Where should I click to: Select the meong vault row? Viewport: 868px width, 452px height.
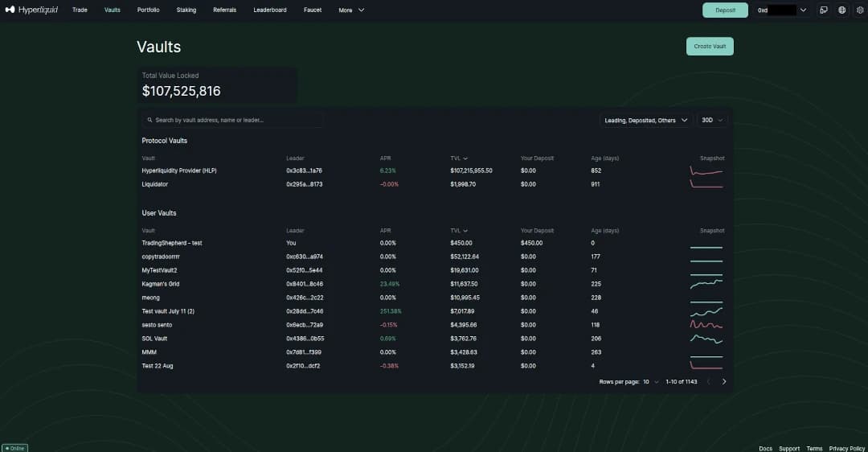[433, 298]
